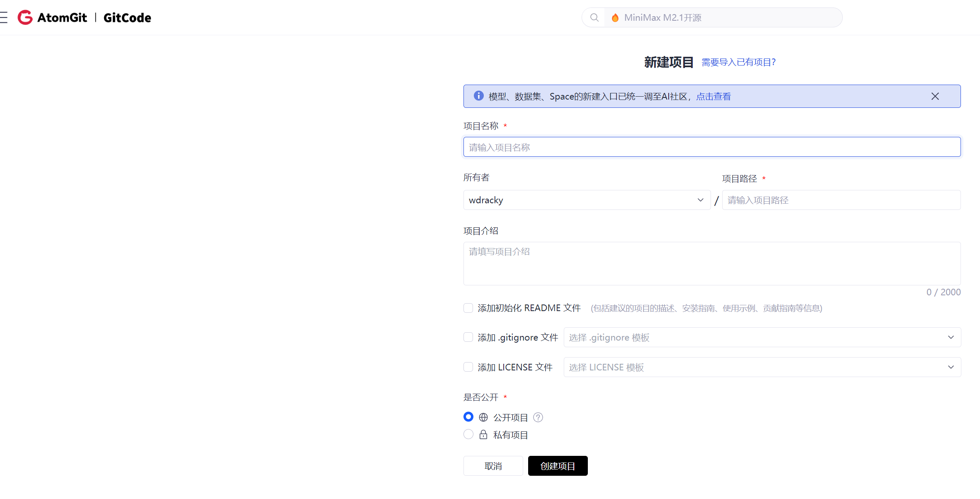
Task: Click the blue info circle icon
Action: click(478, 96)
